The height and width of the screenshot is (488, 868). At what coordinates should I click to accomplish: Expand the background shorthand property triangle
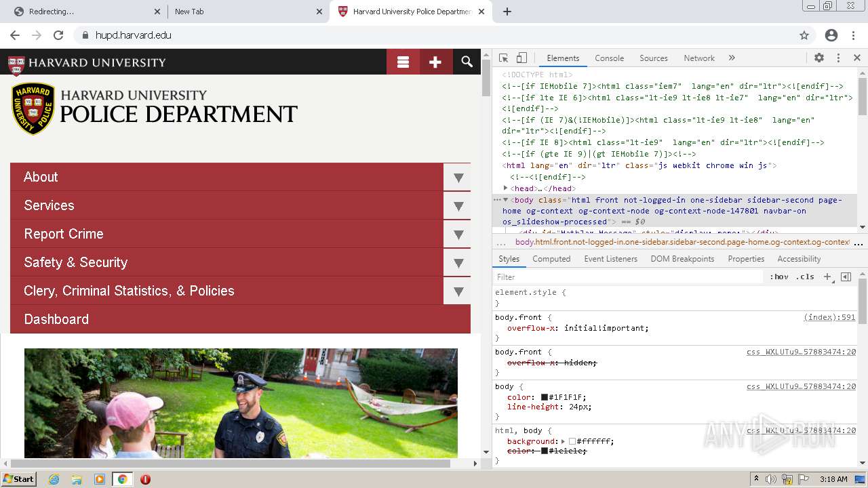point(564,441)
